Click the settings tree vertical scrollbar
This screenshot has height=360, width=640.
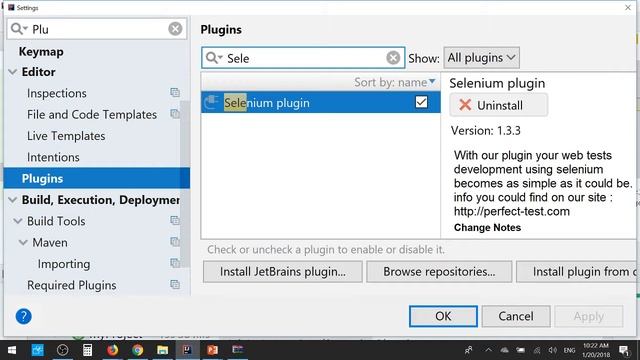tap(185, 184)
